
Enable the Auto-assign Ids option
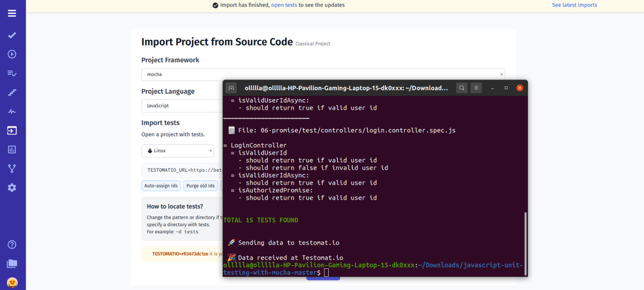[x=161, y=186]
